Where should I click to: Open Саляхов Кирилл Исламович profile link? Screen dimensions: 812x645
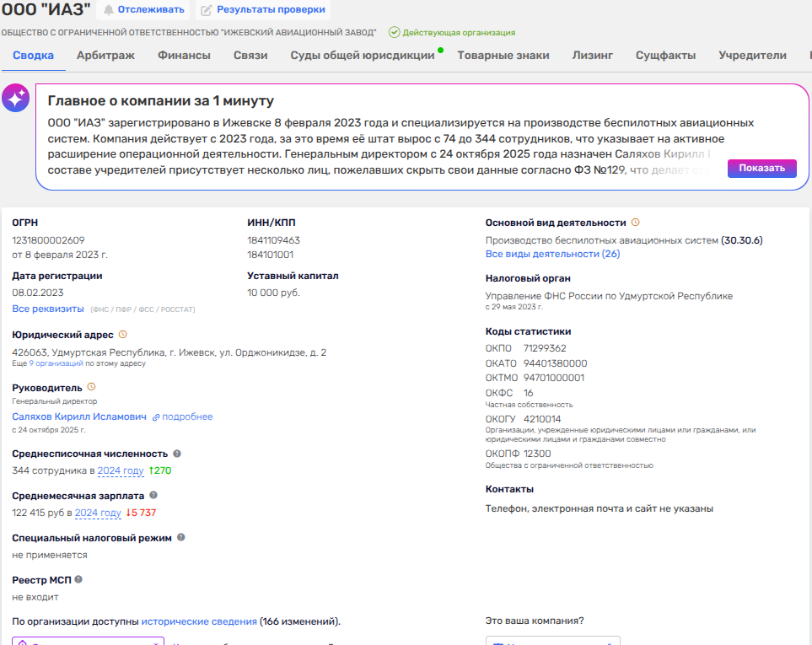tap(79, 417)
